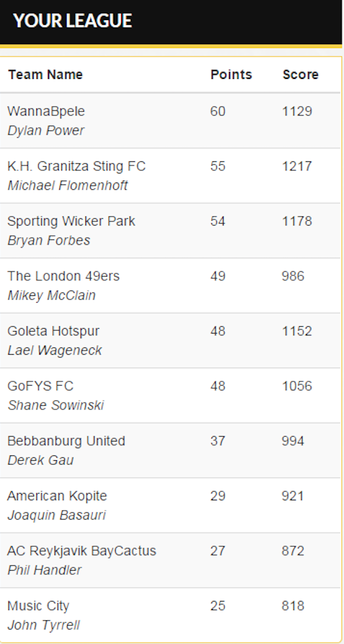Open Goleta Hotspur team entry
Image resolution: width=344 pixels, height=644 pixels.
pyautogui.click(x=53, y=331)
